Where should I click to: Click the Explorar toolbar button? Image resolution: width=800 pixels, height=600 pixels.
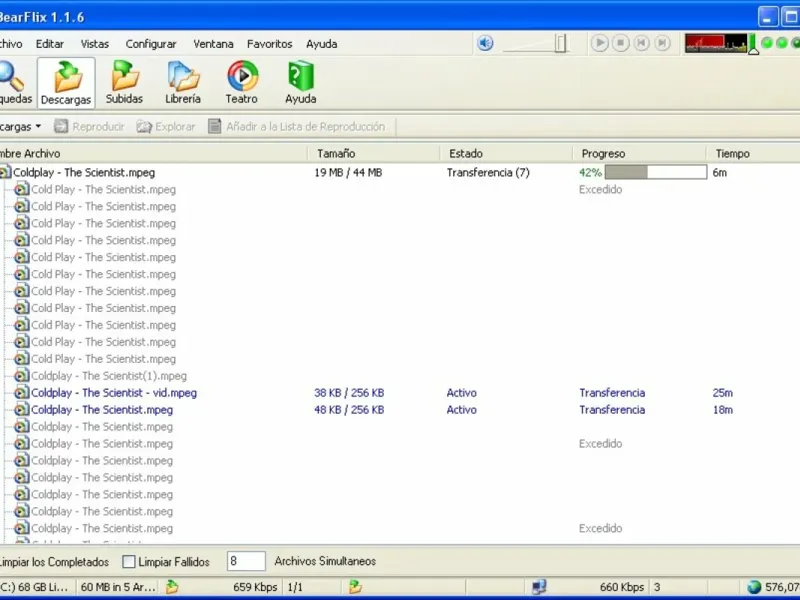166,127
